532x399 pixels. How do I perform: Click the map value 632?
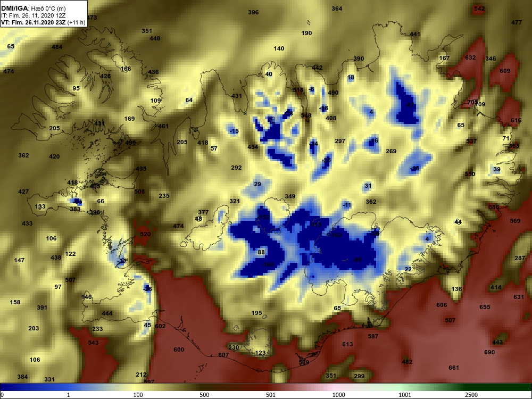(x=470, y=57)
